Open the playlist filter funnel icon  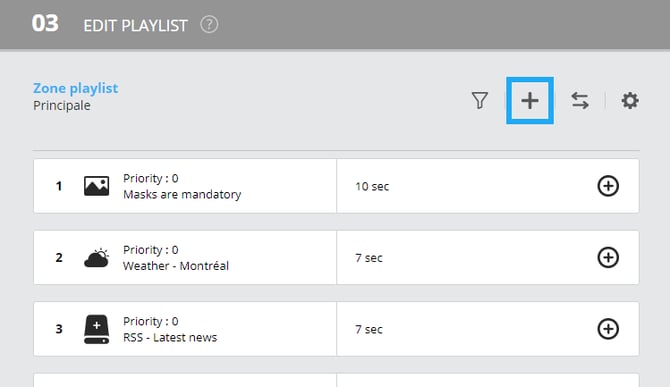pyautogui.click(x=479, y=101)
